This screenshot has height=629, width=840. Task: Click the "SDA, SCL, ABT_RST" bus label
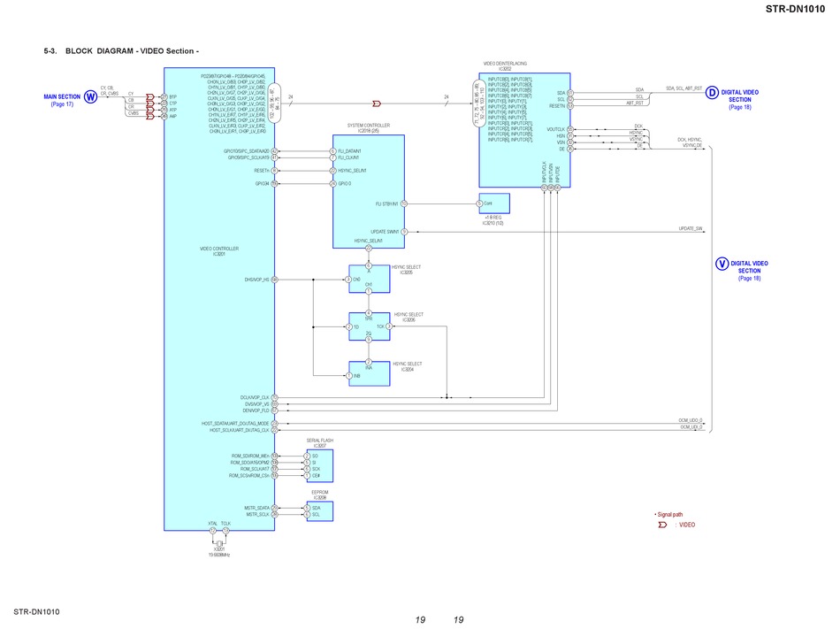click(x=684, y=88)
